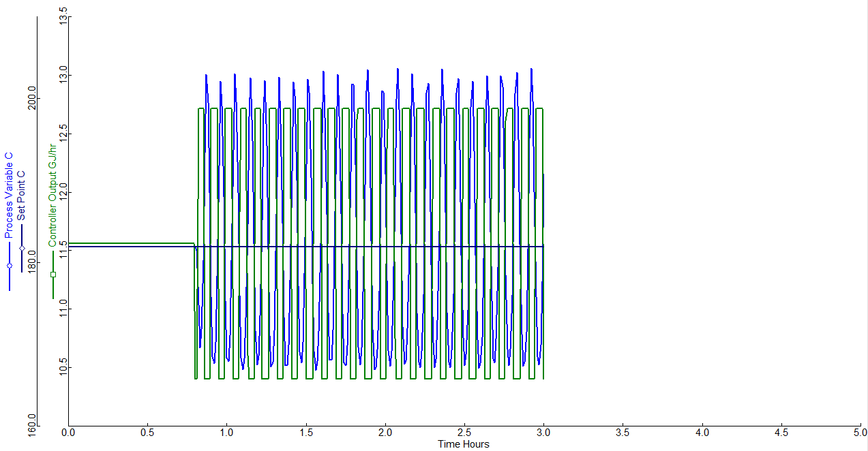Image resolution: width=868 pixels, height=451 pixels.
Task: Click the 12.5 controller output tick label
Action: click(x=63, y=133)
